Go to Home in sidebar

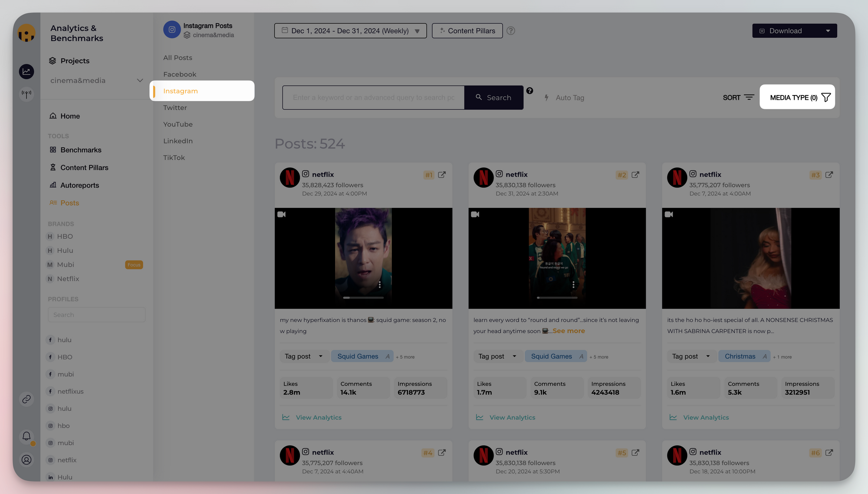(x=65, y=116)
